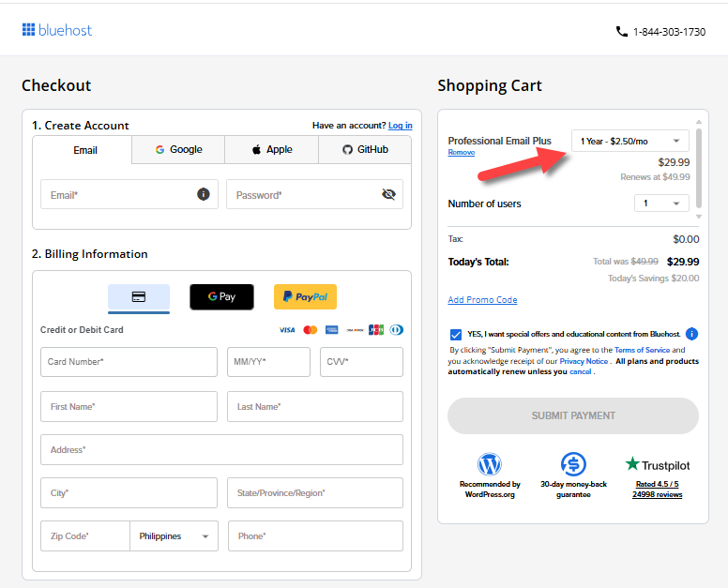The image size is (728, 588).
Task: Uncheck the special offers checkbox
Action: (x=456, y=335)
